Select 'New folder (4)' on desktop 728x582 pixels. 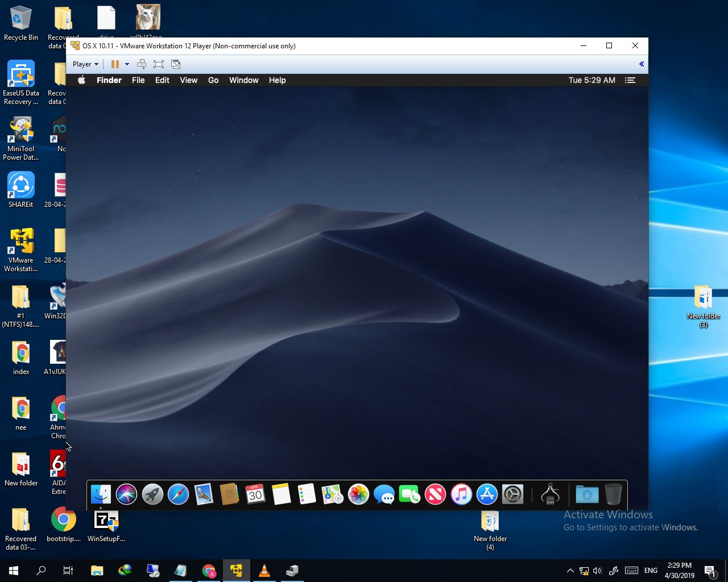490,530
